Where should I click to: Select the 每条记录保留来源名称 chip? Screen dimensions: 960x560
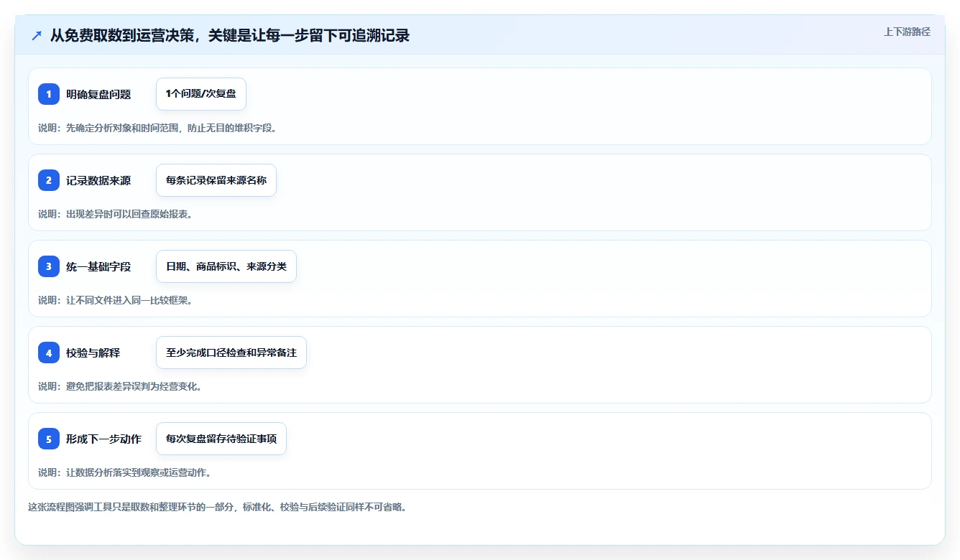(216, 180)
